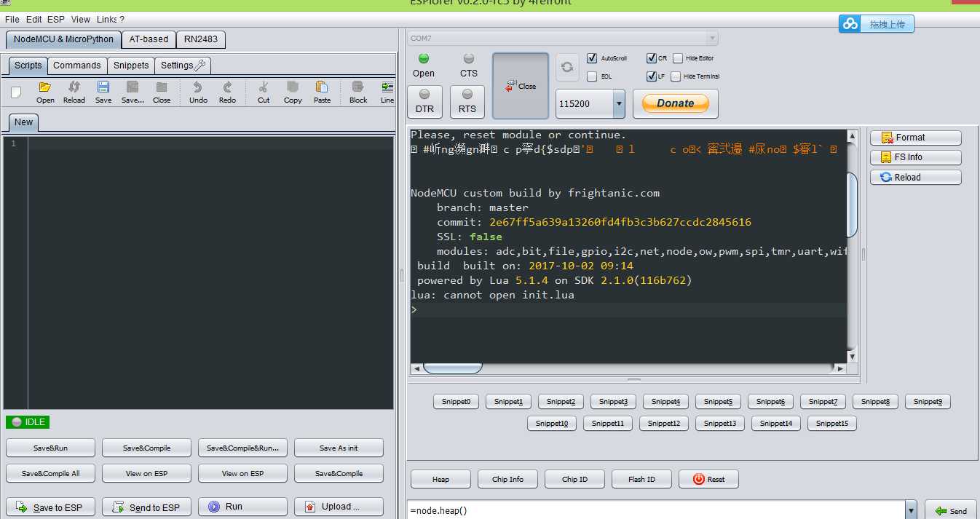This screenshot has height=519, width=980.
Task: Open a script file with the Open icon
Action: [x=45, y=92]
